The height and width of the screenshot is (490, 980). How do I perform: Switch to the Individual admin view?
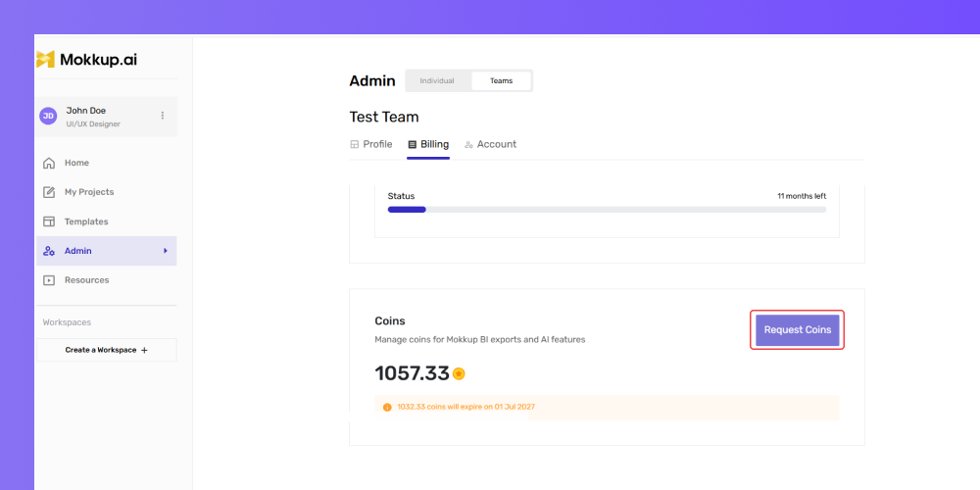click(x=437, y=80)
